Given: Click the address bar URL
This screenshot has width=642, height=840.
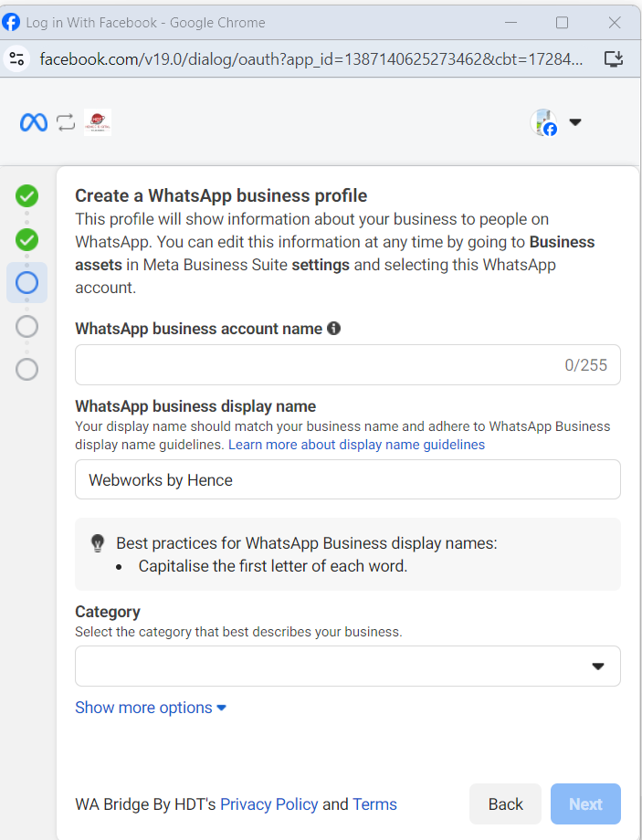Looking at the screenshot, I should pyautogui.click(x=310, y=59).
